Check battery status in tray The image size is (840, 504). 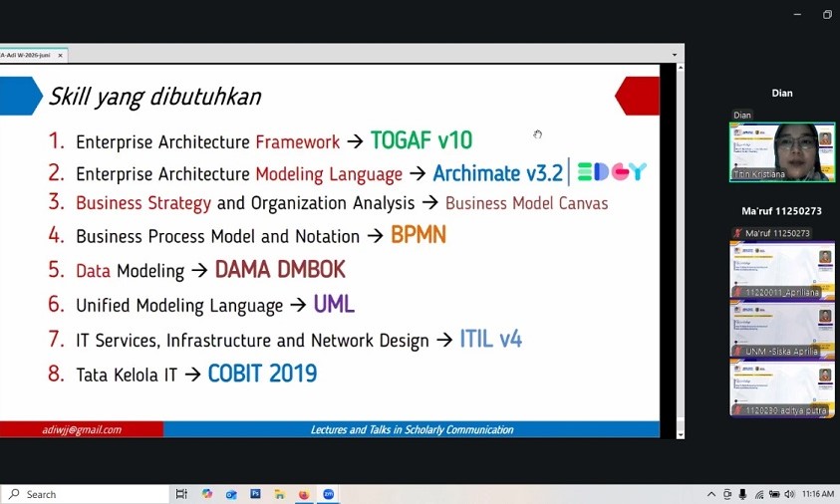point(774,494)
